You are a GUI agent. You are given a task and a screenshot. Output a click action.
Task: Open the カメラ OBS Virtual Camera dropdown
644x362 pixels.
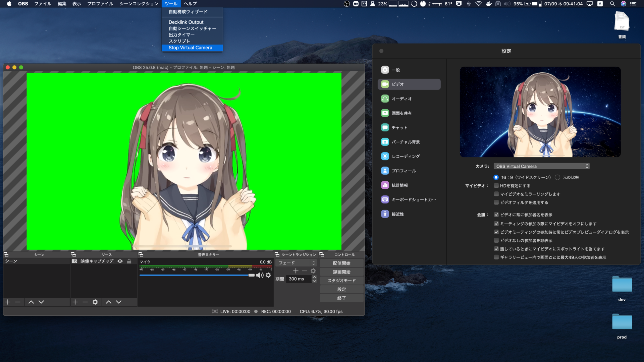pyautogui.click(x=541, y=166)
